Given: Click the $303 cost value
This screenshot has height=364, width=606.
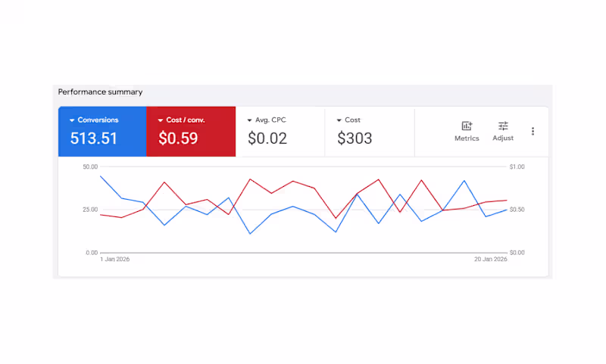Looking at the screenshot, I should click(x=355, y=138).
